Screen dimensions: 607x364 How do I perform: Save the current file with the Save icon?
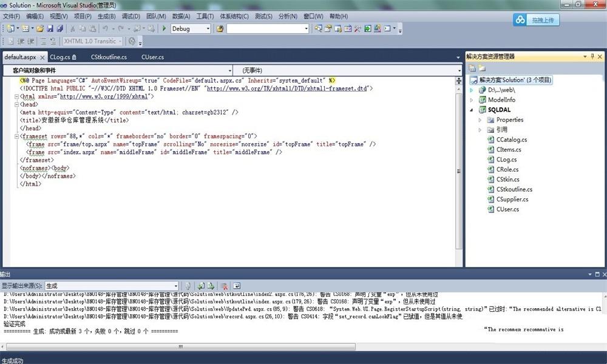(x=50, y=29)
